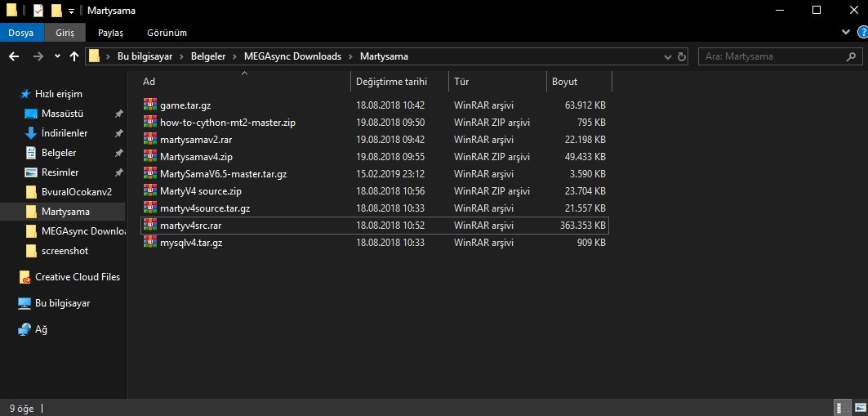Click the WinRAR icon of MartySamaV6.5-master.tar.gz
Screen dimensions: 868x416
pyautogui.click(x=150, y=173)
